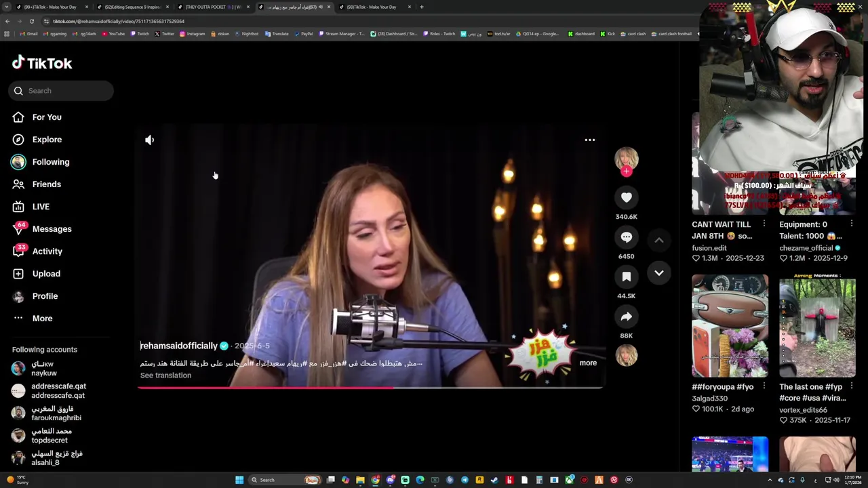Click the browser address bar URL
The image size is (868, 488).
119,21
